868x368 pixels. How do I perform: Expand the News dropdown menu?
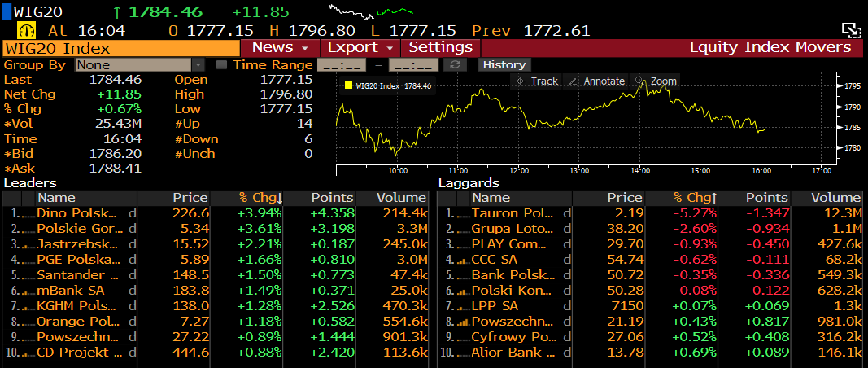click(280, 48)
